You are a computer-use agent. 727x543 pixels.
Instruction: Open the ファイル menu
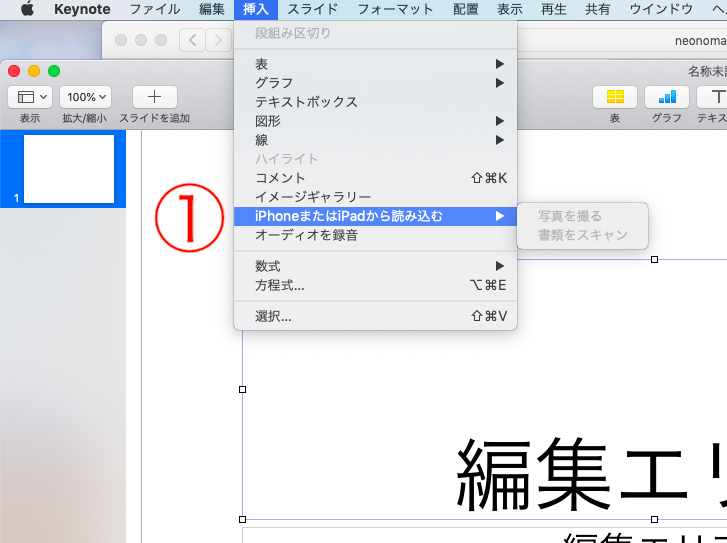coord(155,9)
